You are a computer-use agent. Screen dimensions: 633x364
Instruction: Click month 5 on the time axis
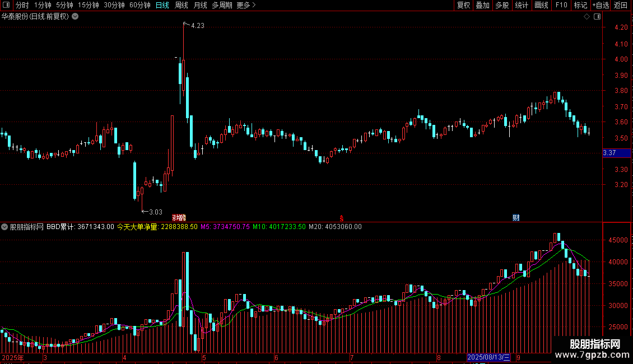[204, 357]
